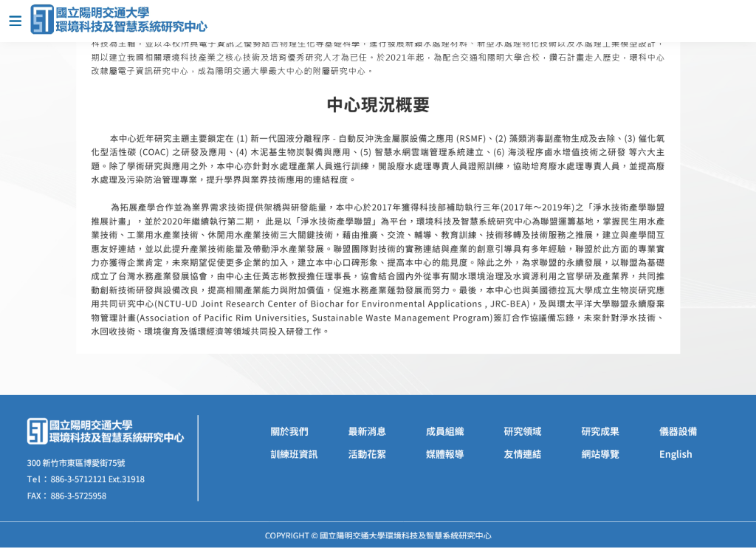View 活動花絮 footer link
Viewport: 756px width, 548px height.
(x=367, y=454)
